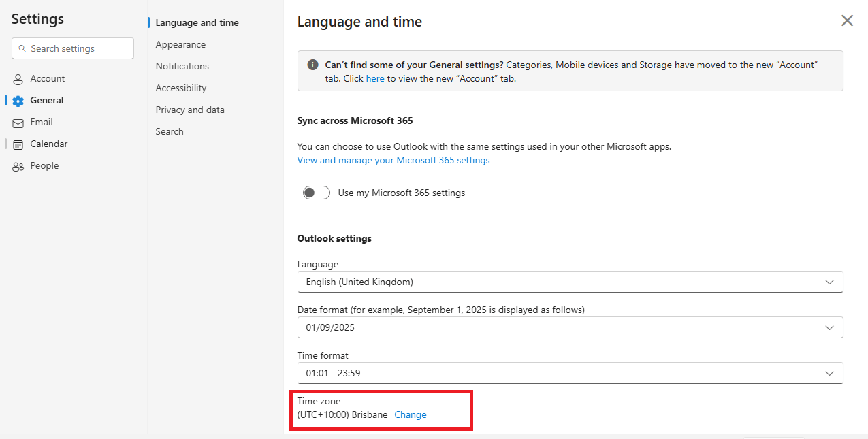This screenshot has height=439, width=868.
Task: Click the Calendar icon in sidebar
Action: 18,144
